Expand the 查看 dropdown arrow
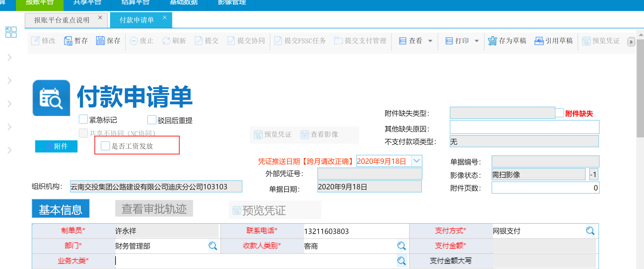The width and height of the screenshot is (644, 269). tap(430, 41)
